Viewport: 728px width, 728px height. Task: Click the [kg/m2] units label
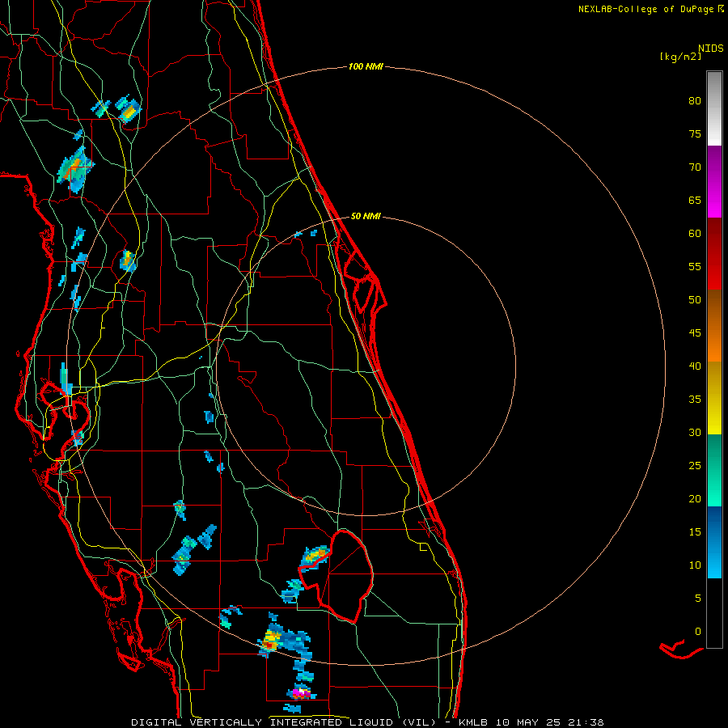click(x=680, y=57)
